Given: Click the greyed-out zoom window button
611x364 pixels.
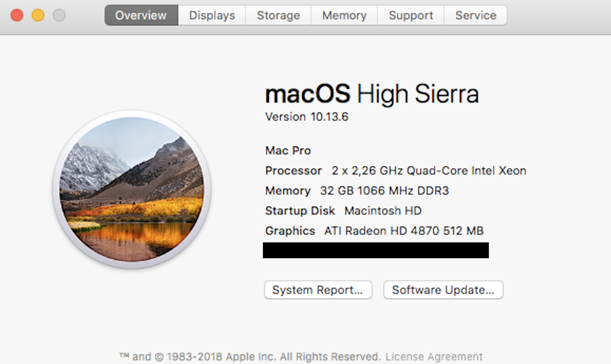Looking at the screenshot, I should click(59, 15).
